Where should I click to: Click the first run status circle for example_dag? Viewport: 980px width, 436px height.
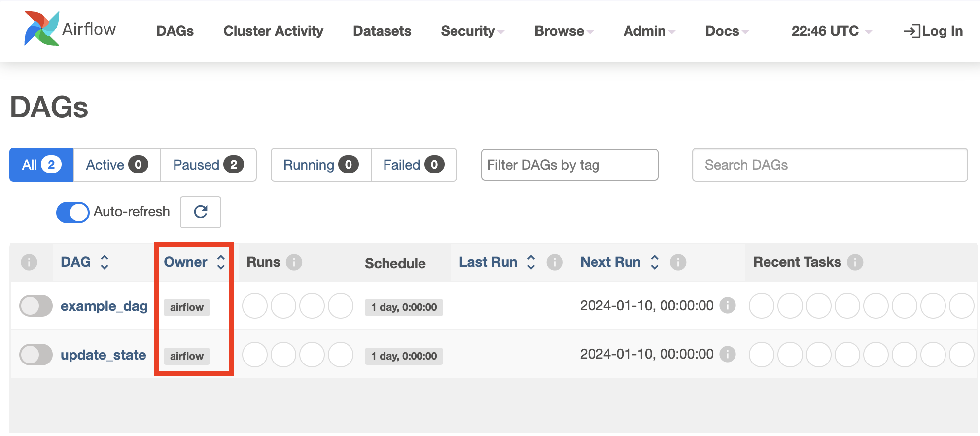pos(255,306)
